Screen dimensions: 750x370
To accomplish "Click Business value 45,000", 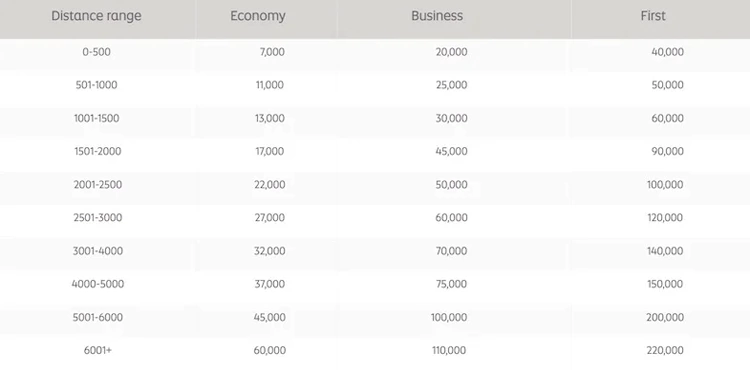I will click(x=451, y=151).
